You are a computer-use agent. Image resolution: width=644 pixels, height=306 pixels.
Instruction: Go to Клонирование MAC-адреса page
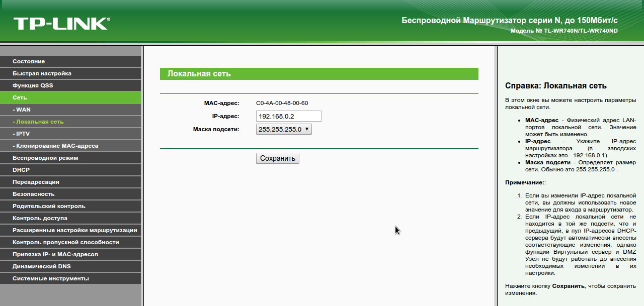[x=70, y=146]
